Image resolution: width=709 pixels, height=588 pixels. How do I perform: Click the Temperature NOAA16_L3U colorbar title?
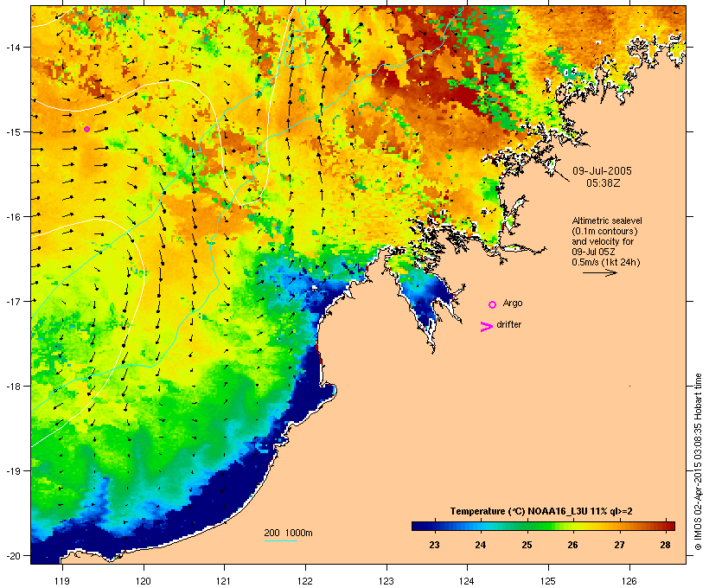[x=541, y=511]
